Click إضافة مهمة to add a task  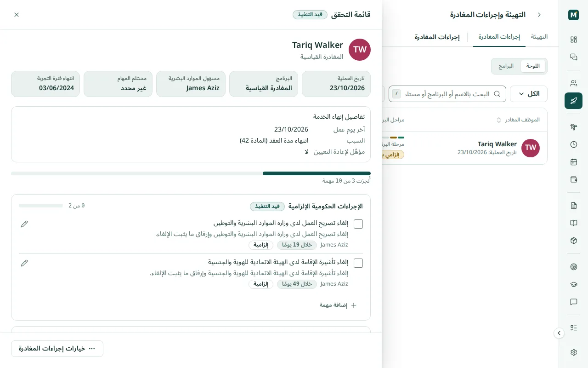(x=338, y=305)
